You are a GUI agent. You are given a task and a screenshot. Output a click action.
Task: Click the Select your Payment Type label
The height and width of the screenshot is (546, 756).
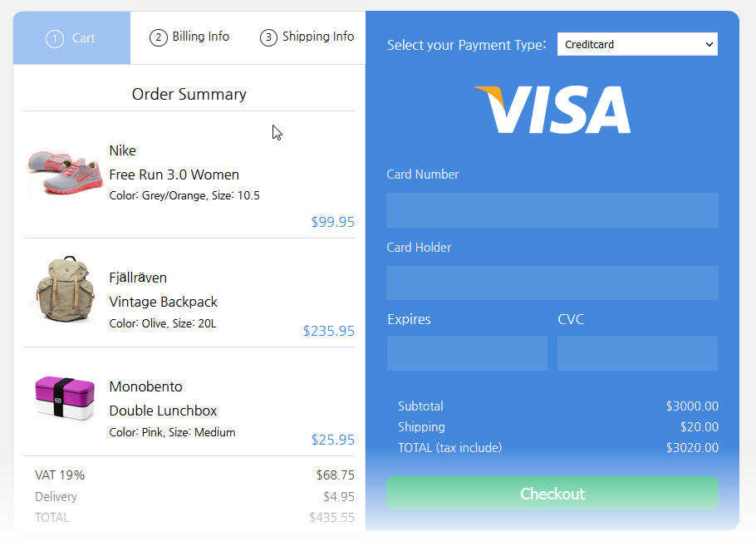467,45
